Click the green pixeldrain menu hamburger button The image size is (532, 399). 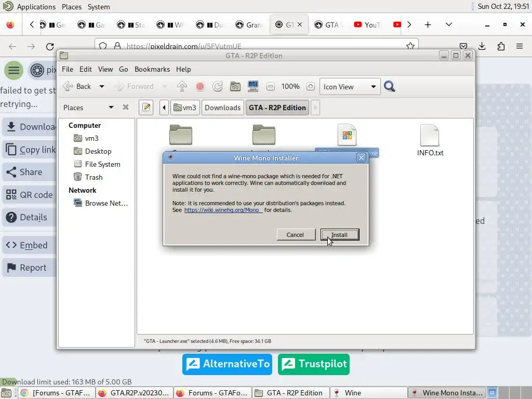(14, 70)
